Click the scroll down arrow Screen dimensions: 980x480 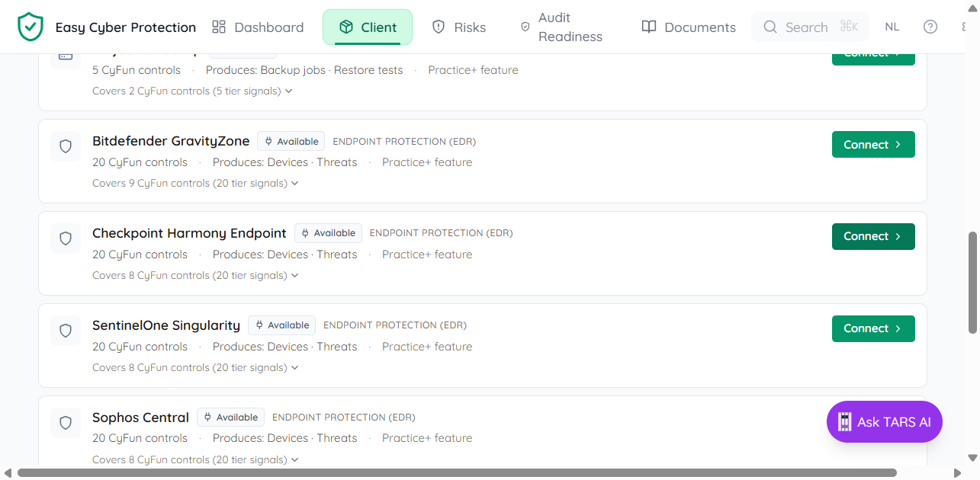click(x=973, y=458)
